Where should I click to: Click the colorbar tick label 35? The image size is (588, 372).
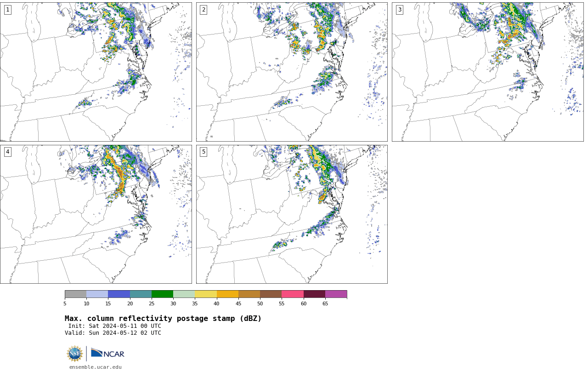(195, 303)
